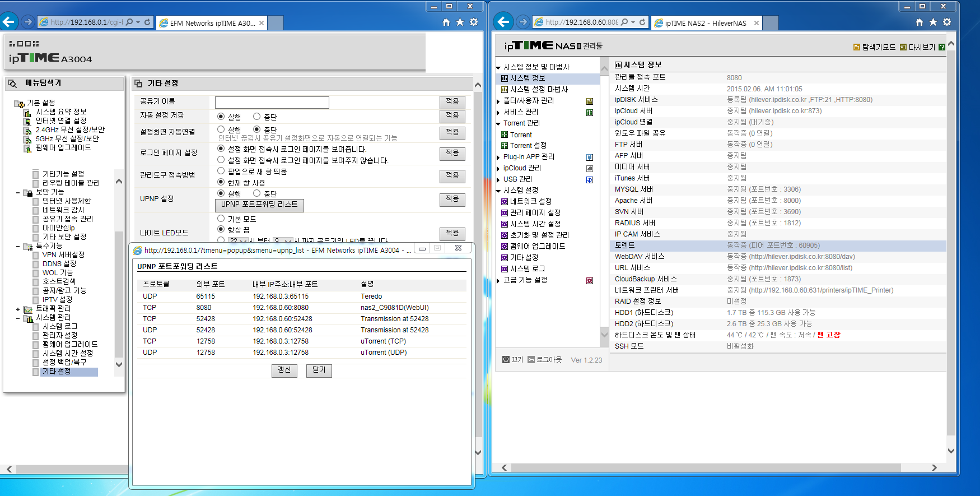Click 갱신 in the UPNP list popup
The height and width of the screenshot is (496, 980).
[284, 370]
